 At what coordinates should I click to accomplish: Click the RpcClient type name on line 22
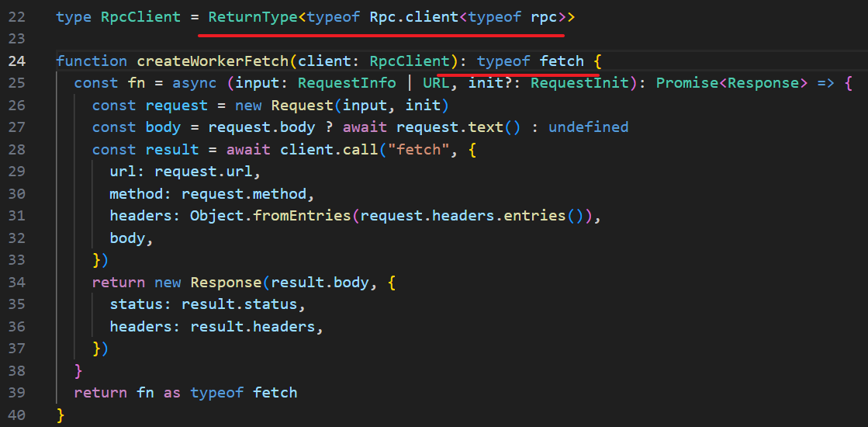pos(141,17)
